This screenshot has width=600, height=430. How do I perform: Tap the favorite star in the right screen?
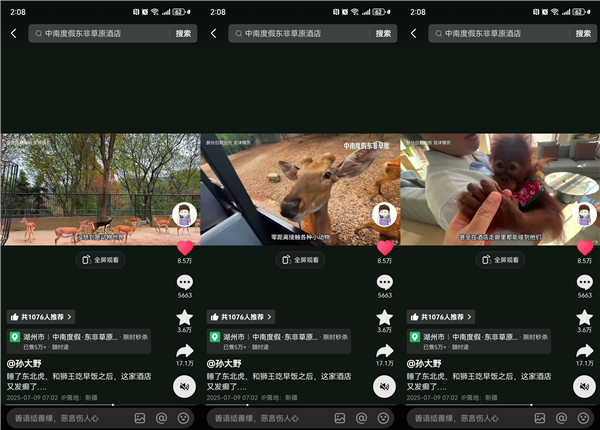pos(584,317)
